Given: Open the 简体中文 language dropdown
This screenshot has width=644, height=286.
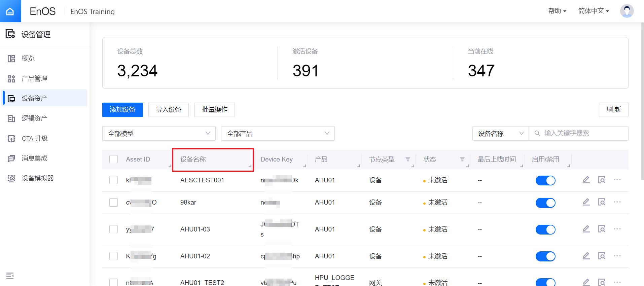Looking at the screenshot, I should (594, 11).
